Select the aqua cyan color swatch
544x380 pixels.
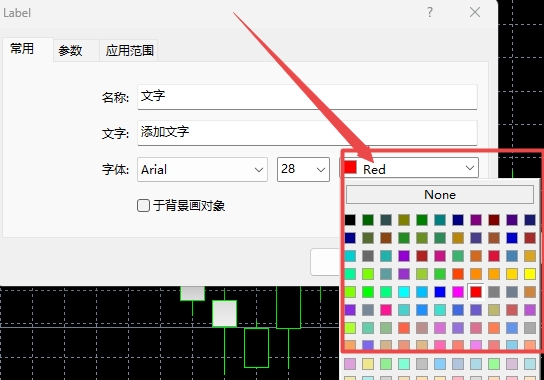coord(404,292)
